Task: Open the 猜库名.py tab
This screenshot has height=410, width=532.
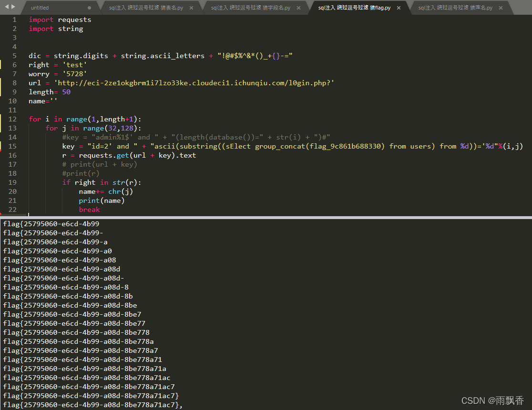Action: (455, 8)
